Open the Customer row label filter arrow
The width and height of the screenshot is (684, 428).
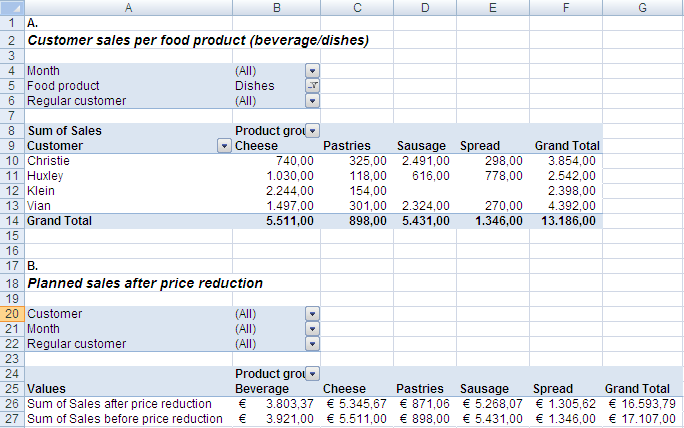(224, 146)
